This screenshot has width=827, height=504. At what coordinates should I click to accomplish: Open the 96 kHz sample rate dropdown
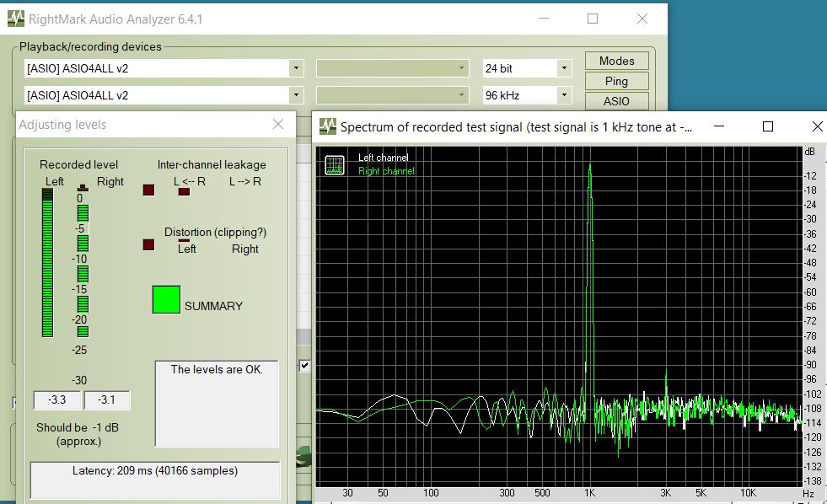[564, 95]
